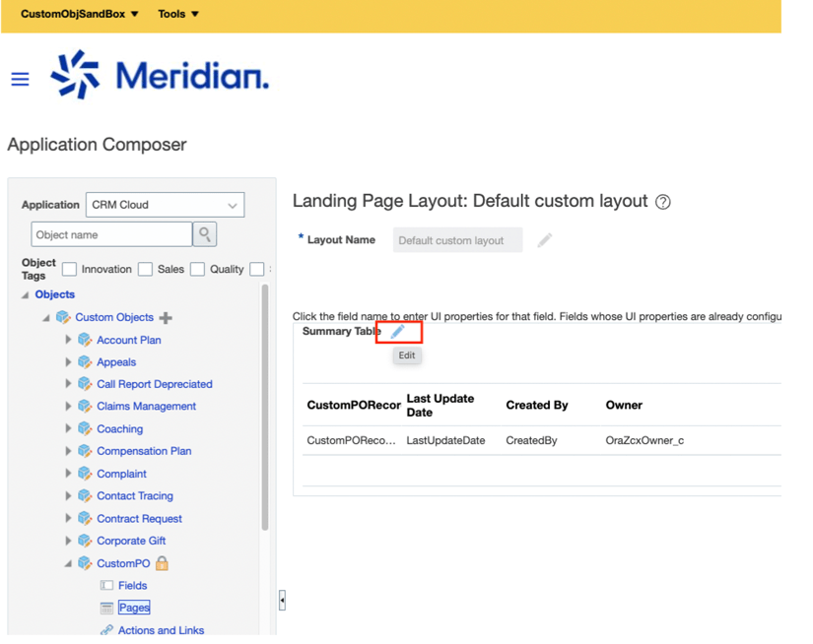The height and width of the screenshot is (644, 813).
Task: Click the Object name search field
Action: [111, 234]
